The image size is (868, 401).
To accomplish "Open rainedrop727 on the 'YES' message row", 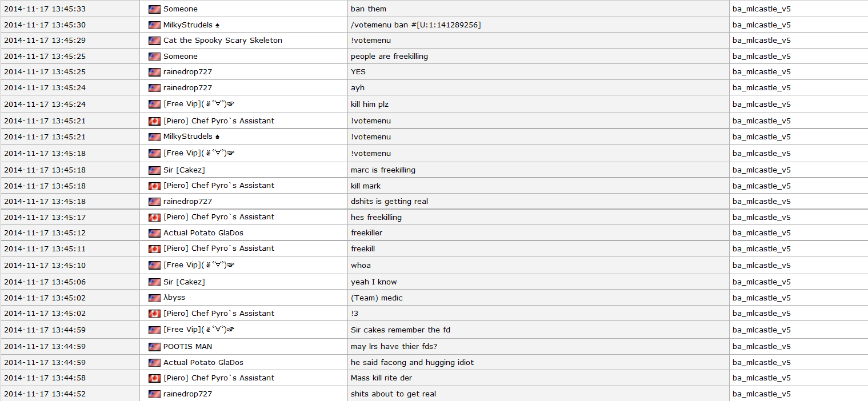I will click(187, 72).
